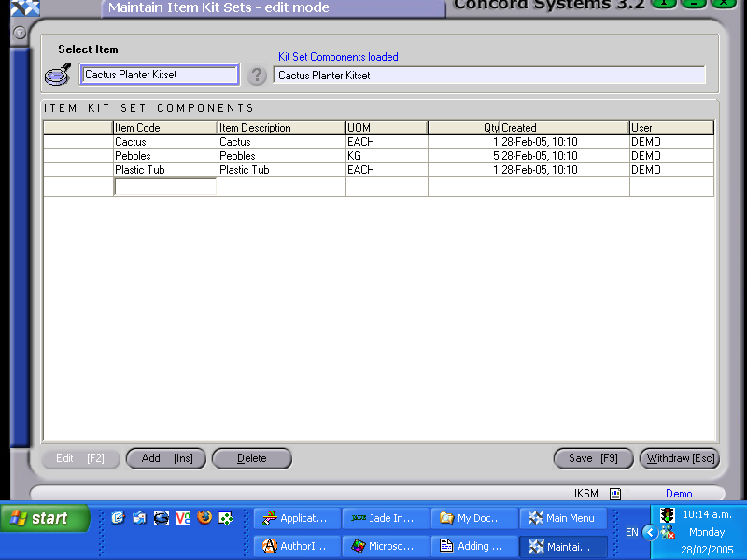Click the item search magnifying glass icon

point(57,74)
